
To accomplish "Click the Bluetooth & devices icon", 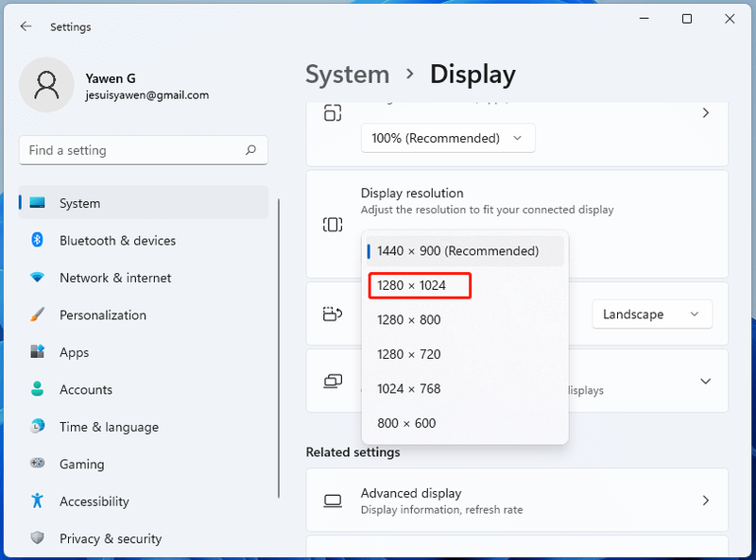I will tap(37, 240).
